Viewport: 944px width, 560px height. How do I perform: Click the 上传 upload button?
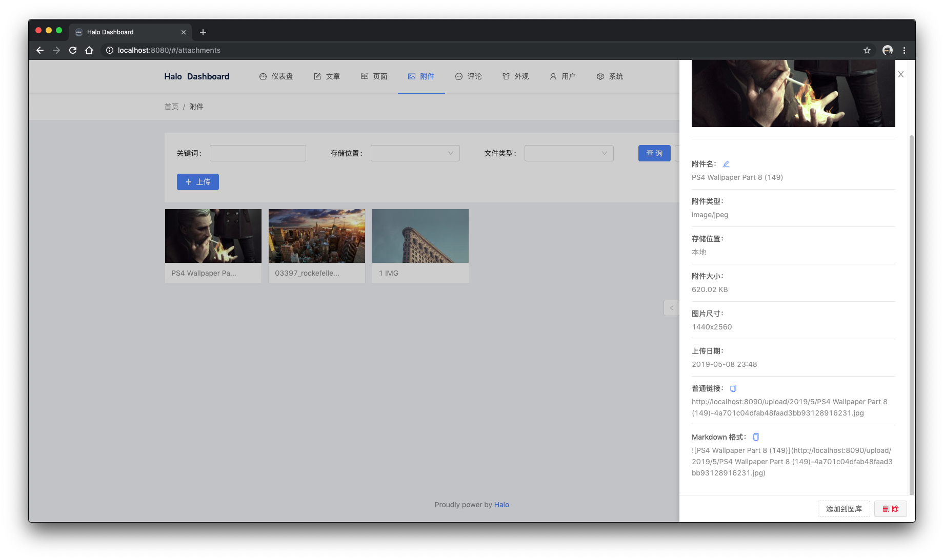pyautogui.click(x=198, y=182)
